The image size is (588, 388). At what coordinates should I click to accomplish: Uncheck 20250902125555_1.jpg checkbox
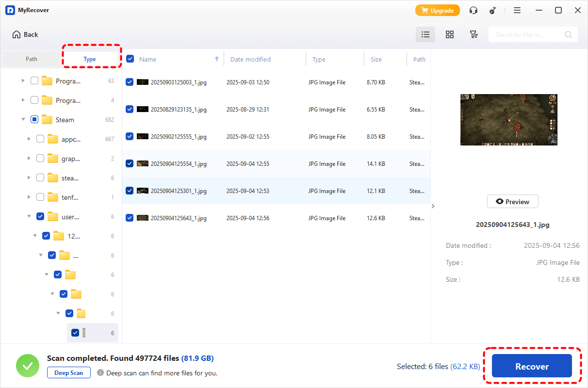pyautogui.click(x=130, y=137)
